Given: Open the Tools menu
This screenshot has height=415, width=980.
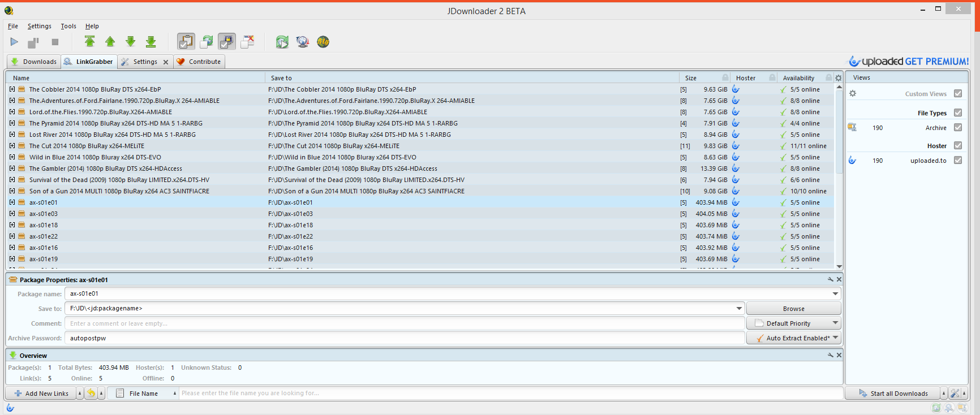Looking at the screenshot, I should point(68,26).
